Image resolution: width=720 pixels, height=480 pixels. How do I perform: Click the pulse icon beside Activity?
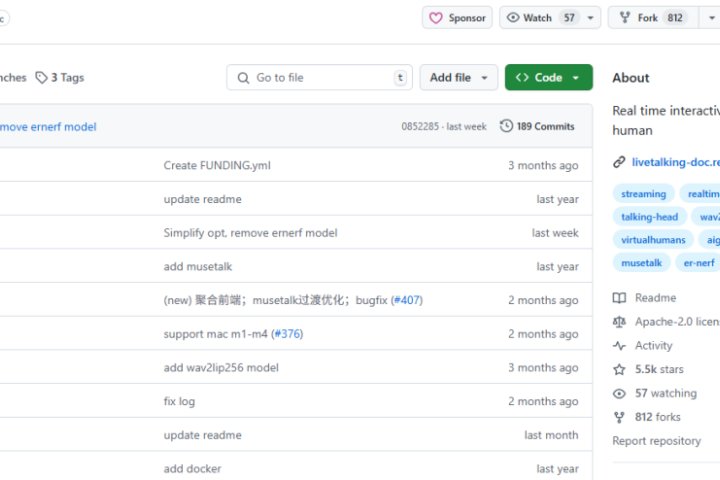pos(619,346)
